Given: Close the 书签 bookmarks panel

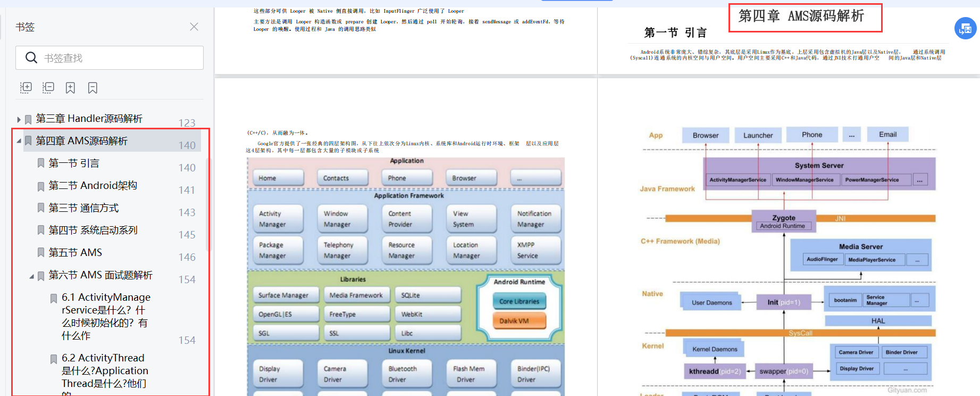Looking at the screenshot, I should (194, 27).
